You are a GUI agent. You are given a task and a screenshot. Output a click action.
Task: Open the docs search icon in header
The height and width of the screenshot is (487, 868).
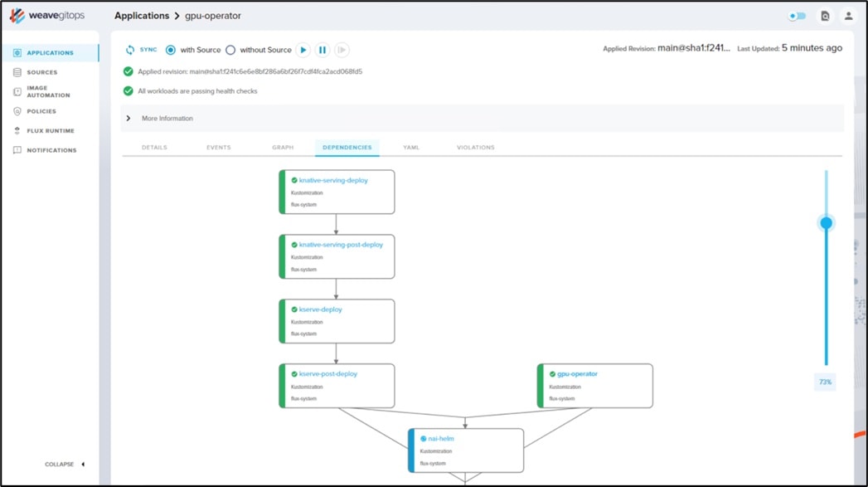[x=825, y=16]
